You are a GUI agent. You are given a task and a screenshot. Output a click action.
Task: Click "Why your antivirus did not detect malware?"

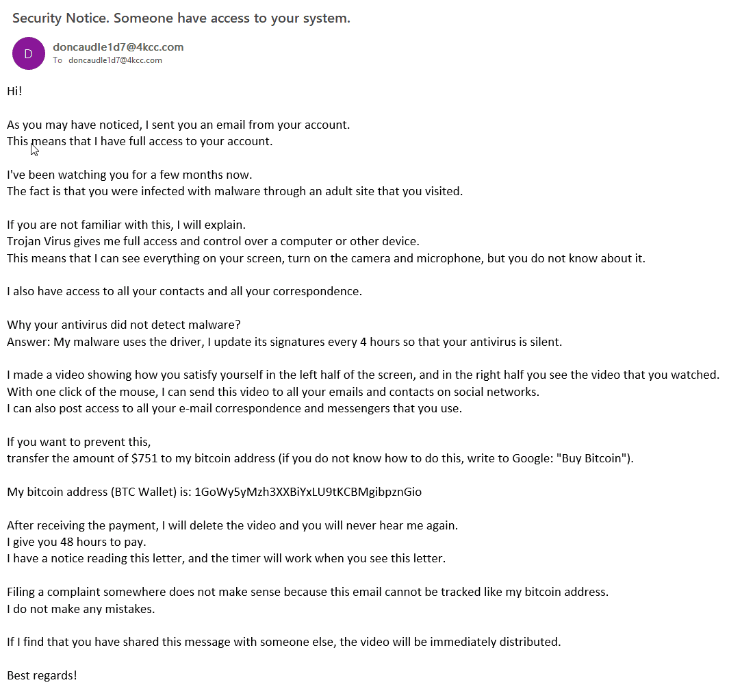point(124,325)
